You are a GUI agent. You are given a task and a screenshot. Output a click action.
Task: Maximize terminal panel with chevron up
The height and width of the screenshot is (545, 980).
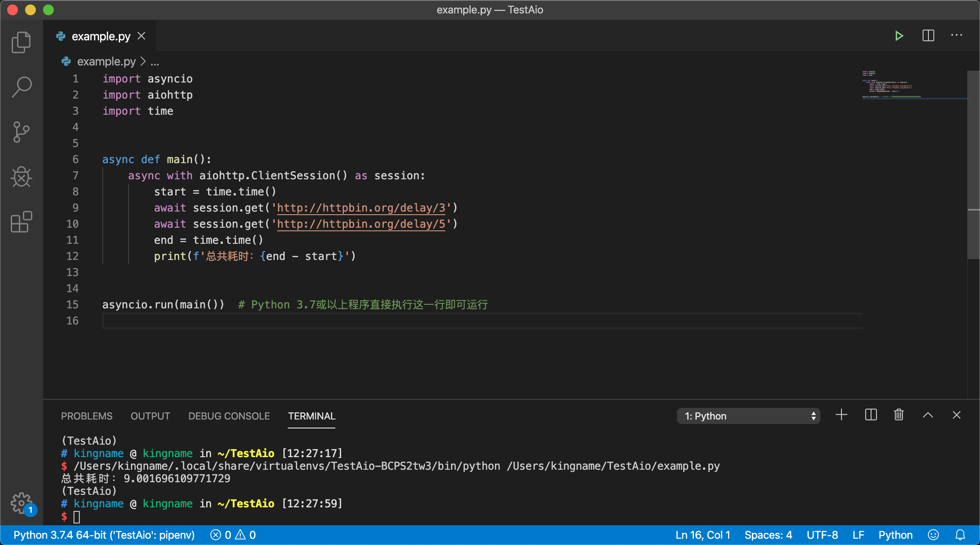[x=928, y=415]
